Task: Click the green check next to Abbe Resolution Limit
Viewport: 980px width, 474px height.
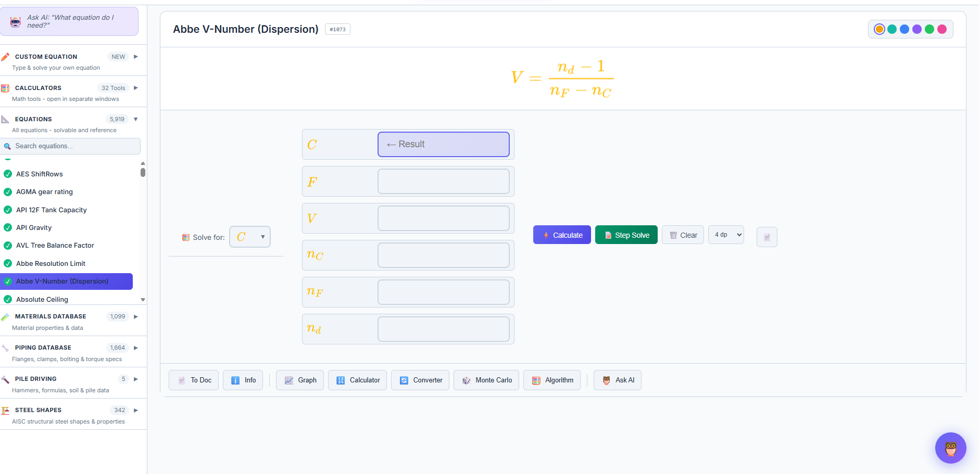Action: click(x=8, y=263)
